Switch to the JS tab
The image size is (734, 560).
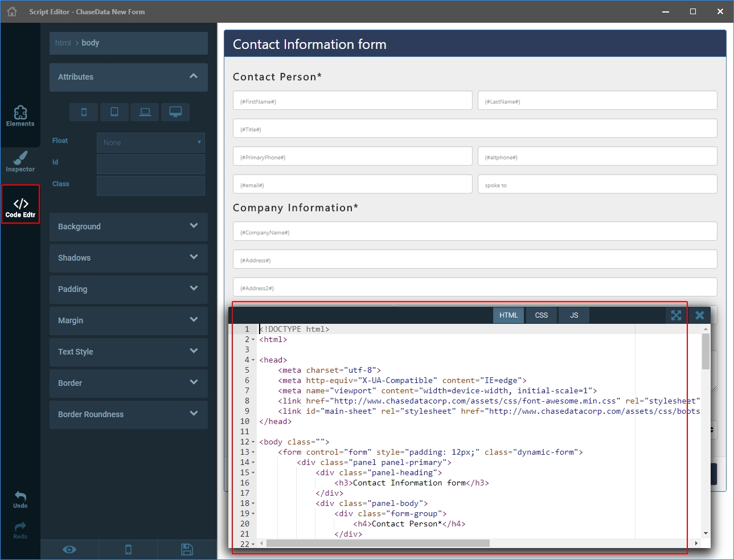(x=574, y=315)
